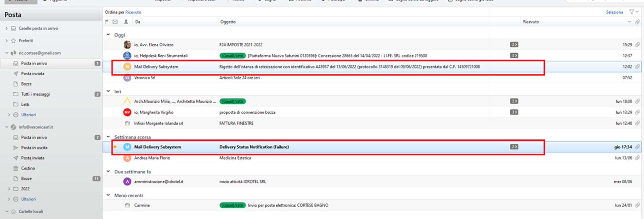Click the conversation count badge on F24 IMPOSTE
644x219 pixels.
(x=514, y=44)
